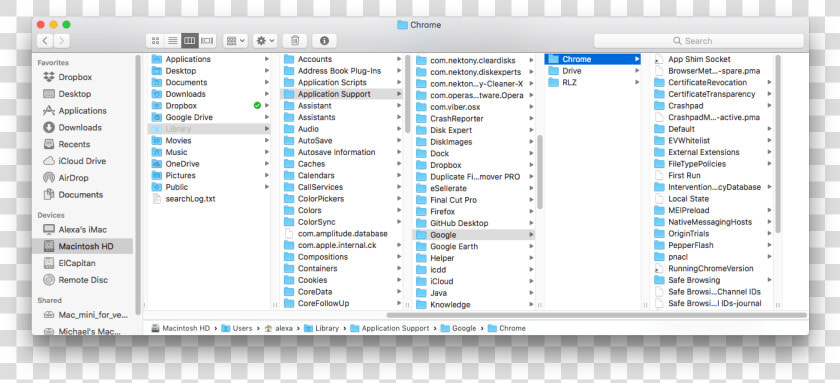Click Users in the path bar
Viewport: 840px width, 383px height.
pyautogui.click(x=236, y=328)
